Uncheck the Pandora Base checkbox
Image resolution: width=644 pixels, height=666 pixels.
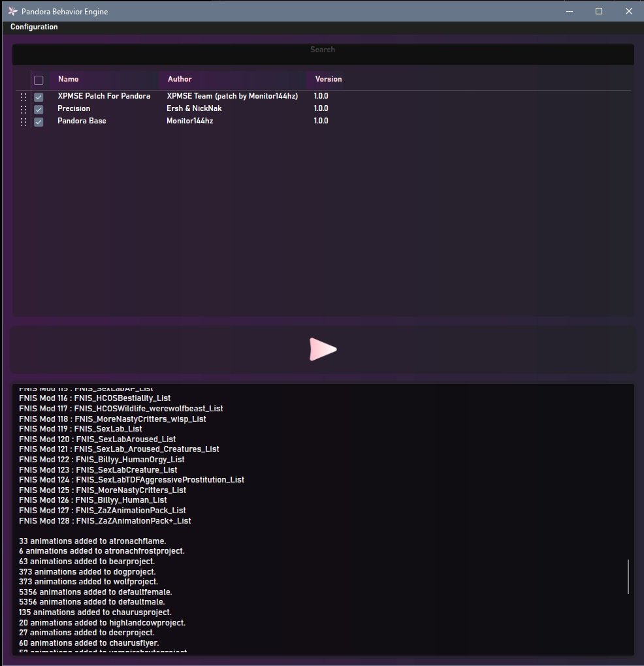[x=39, y=122]
